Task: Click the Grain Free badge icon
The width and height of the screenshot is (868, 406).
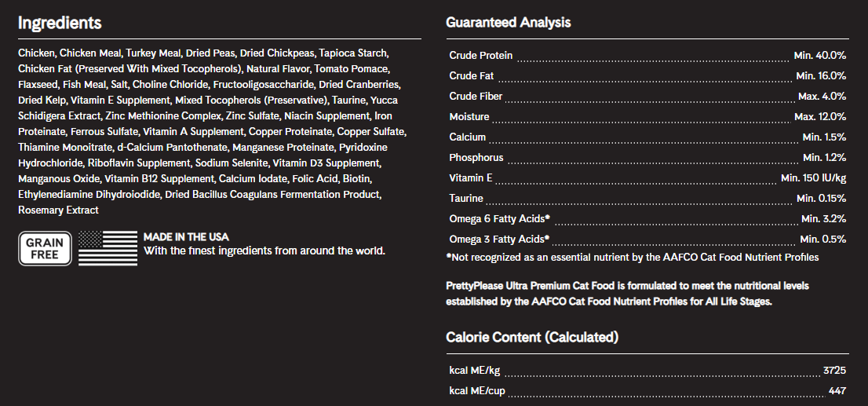Action: coord(45,248)
